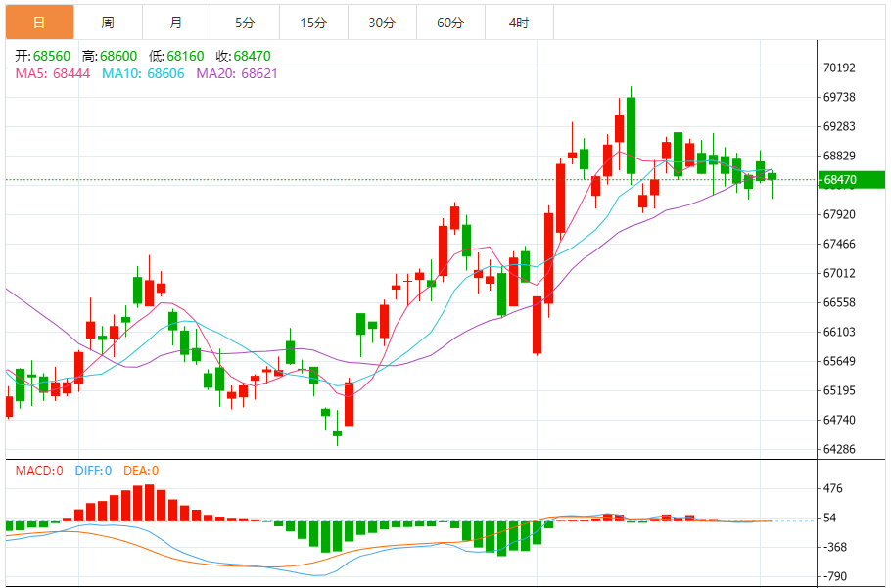The height and width of the screenshot is (588, 891).
Task: Click the 69738 price axis label
Action: tap(839, 97)
